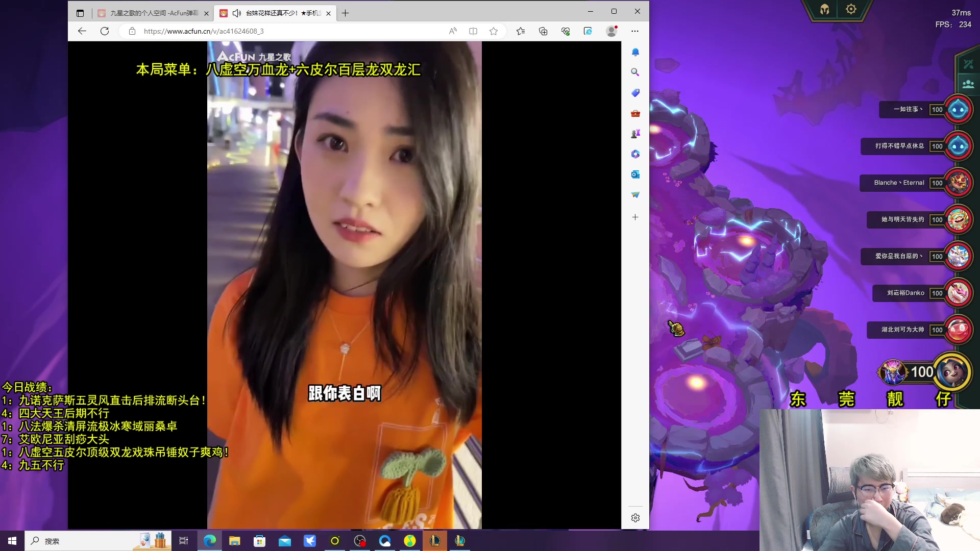The width and height of the screenshot is (980, 551).
Task: Expand the Favorites list toolbar button
Action: (521, 31)
